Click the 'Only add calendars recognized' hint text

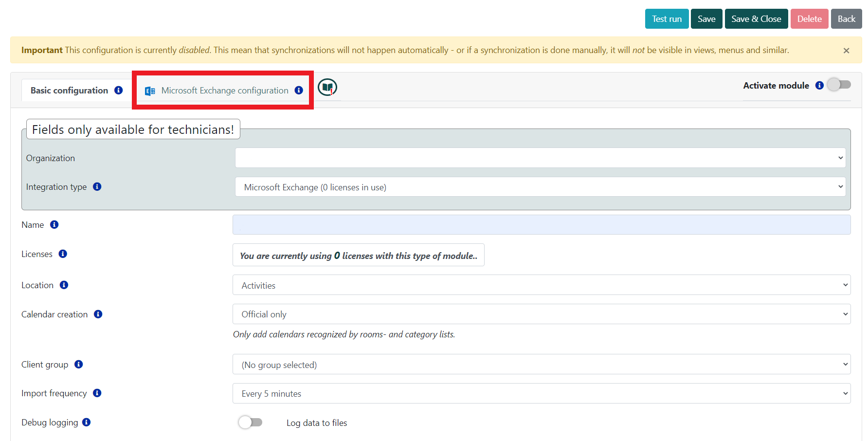344,334
